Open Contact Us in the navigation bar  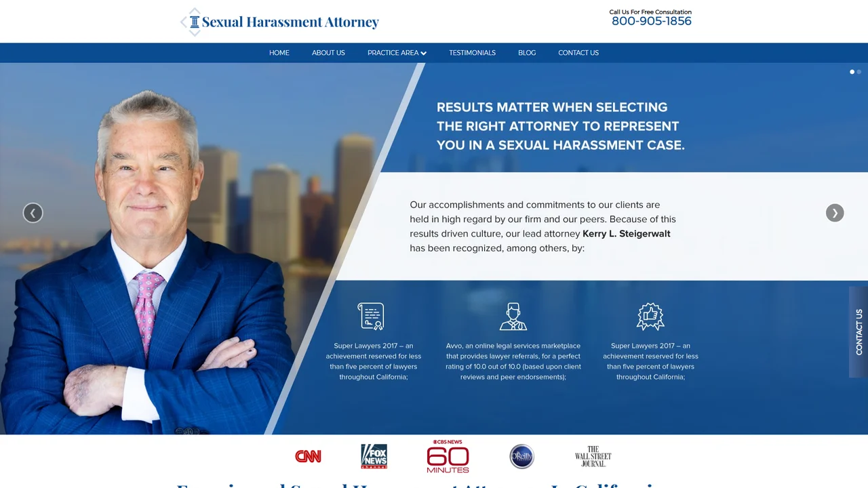(x=578, y=53)
